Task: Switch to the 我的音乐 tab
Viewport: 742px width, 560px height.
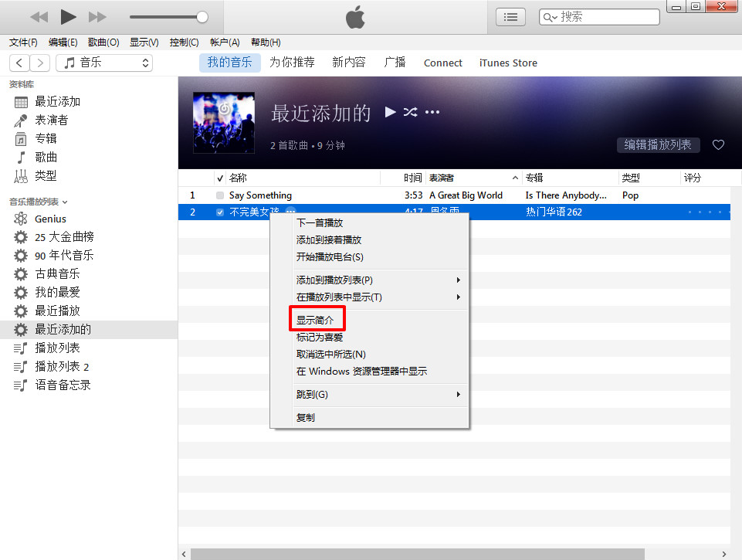Action: click(229, 63)
